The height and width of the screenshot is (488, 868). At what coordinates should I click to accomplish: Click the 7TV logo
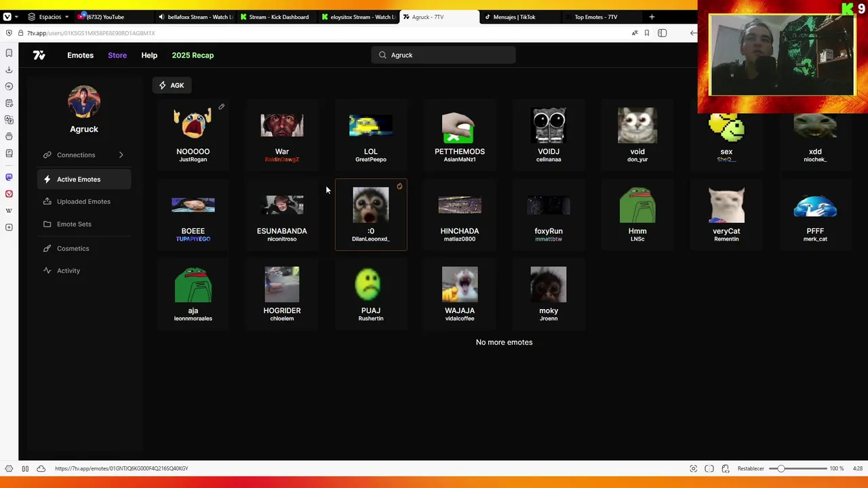[39, 55]
